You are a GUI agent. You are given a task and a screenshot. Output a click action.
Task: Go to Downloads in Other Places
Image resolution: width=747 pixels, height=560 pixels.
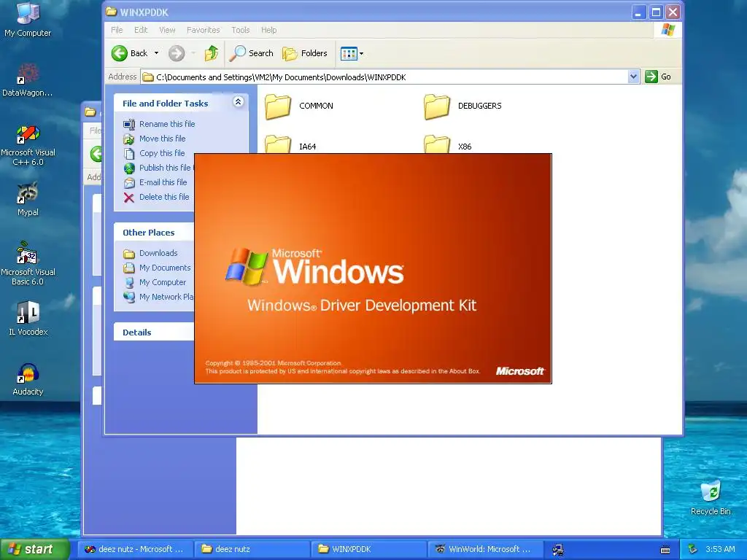tap(158, 253)
